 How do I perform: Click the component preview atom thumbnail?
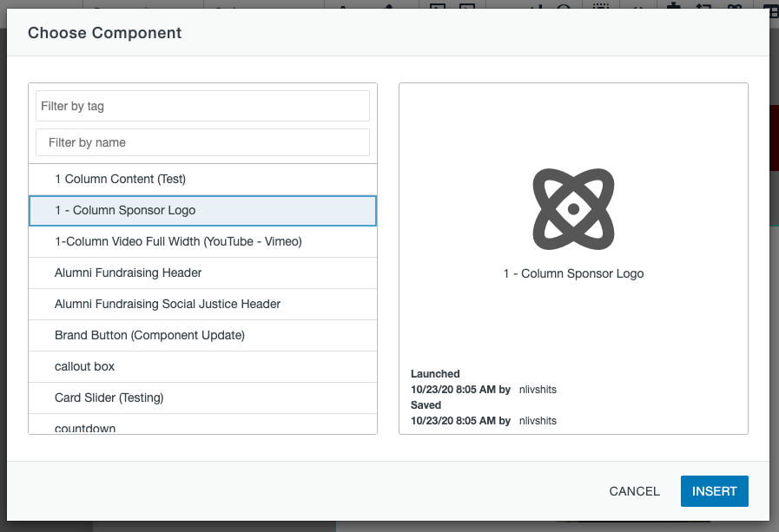(573, 208)
